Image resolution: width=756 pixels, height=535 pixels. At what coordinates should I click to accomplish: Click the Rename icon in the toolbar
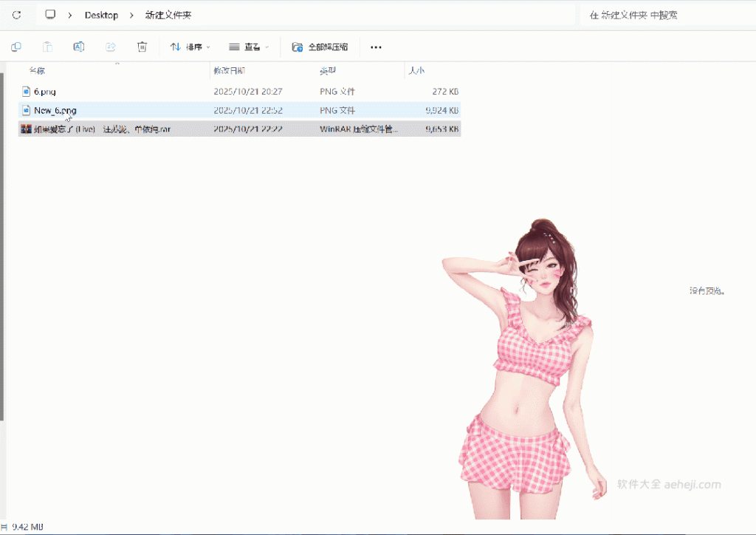click(78, 47)
